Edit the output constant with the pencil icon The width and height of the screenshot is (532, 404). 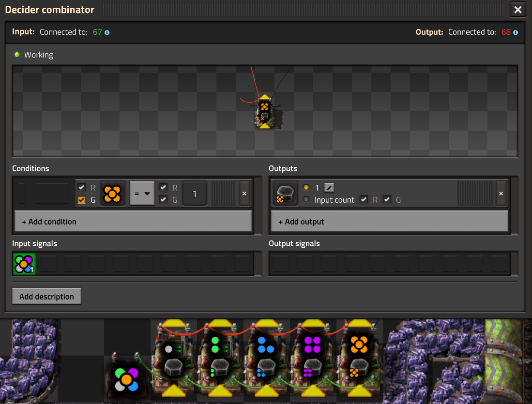coord(329,187)
